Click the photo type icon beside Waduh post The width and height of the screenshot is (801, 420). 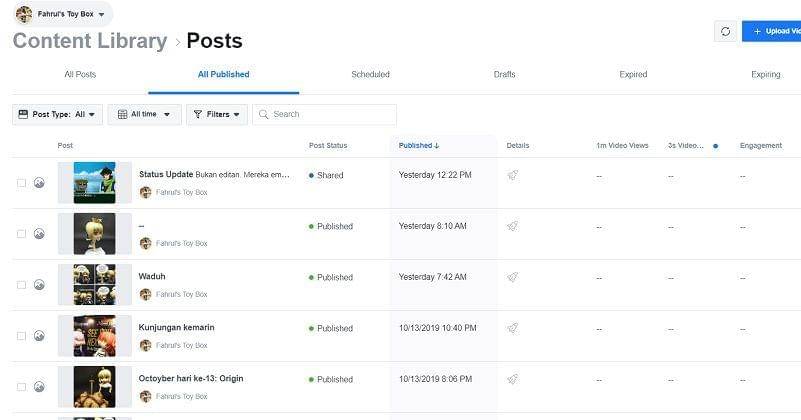click(x=39, y=285)
